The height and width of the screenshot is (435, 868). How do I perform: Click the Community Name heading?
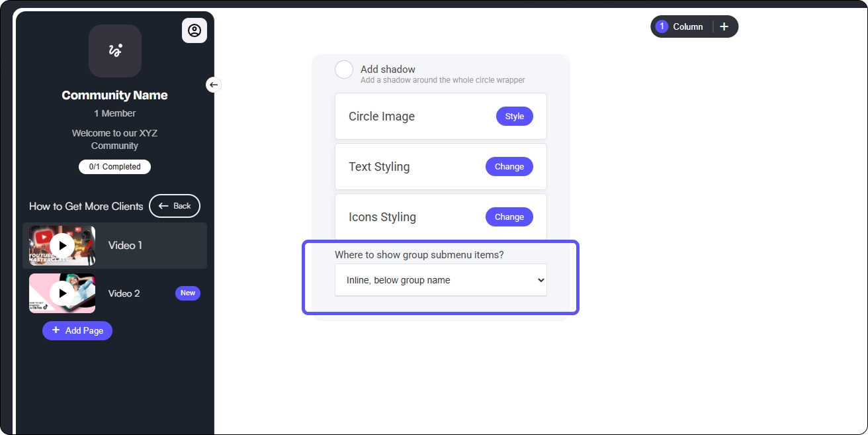pyautogui.click(x=114, y=95)
